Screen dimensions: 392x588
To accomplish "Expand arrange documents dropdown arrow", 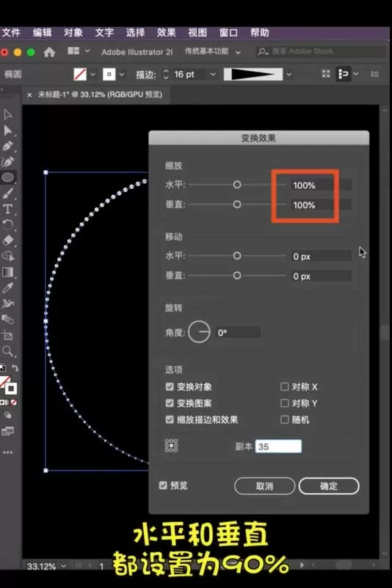I will click(87, 51).
